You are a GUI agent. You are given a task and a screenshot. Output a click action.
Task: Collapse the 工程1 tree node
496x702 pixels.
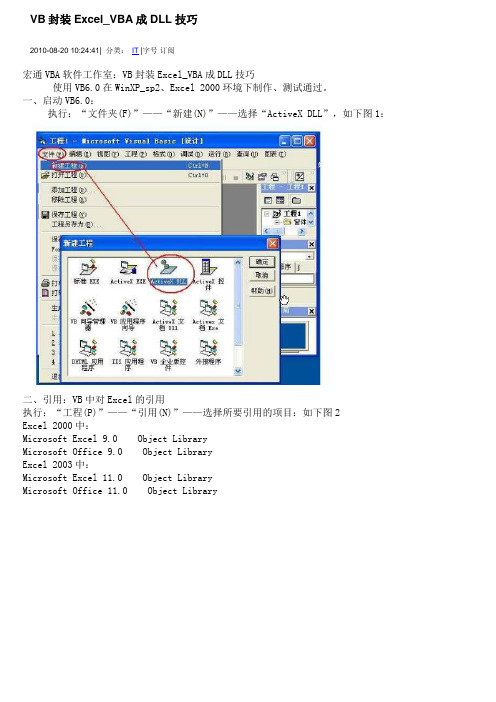pyautogui.click(x=267, y=214)
